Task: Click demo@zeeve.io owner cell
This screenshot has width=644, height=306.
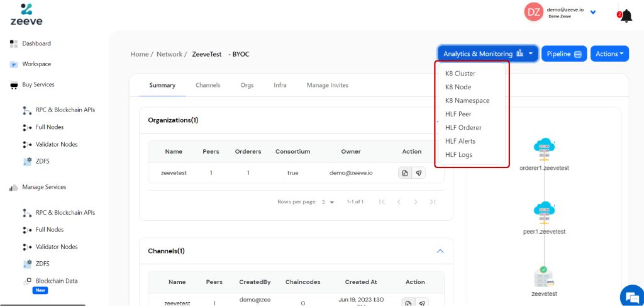Action: point(351,173)
